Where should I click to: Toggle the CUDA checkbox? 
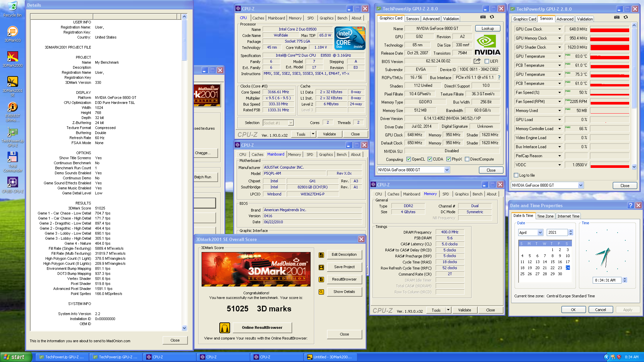[430, 160]
